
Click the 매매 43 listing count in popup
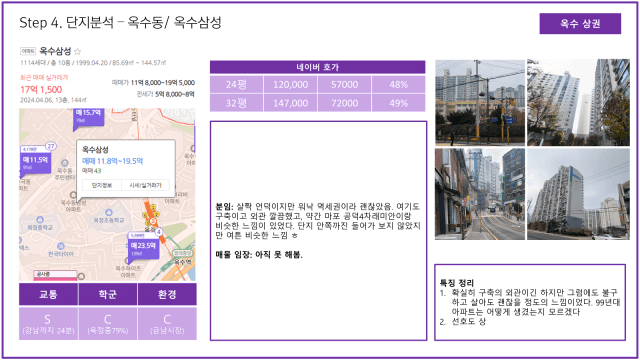click(91, 171)
